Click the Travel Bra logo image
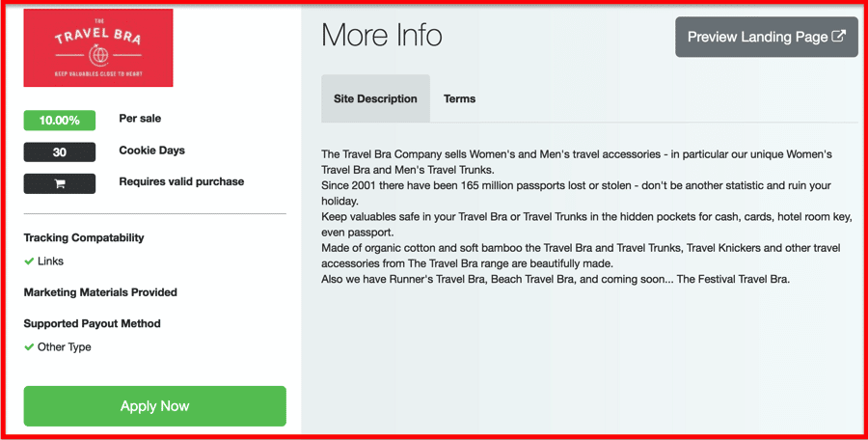 point(98,47)
